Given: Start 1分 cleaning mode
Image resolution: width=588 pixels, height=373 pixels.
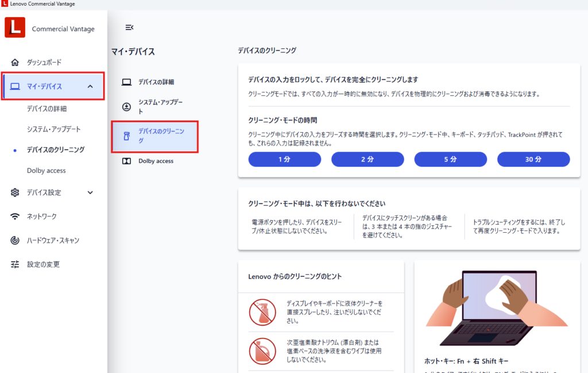Looking at the screenshot, I should tap(284, 159).
